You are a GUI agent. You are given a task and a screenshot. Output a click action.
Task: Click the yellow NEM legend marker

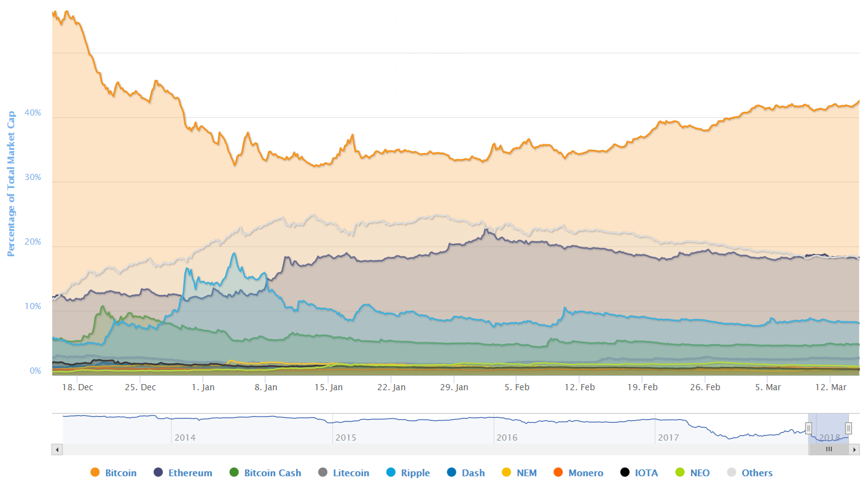[506, 473]
